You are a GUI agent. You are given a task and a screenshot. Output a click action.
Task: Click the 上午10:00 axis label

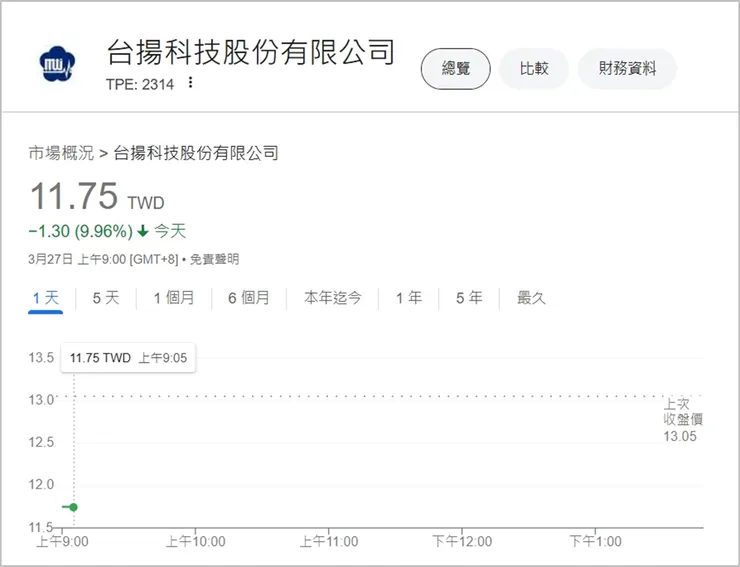(x=195, y=541)
